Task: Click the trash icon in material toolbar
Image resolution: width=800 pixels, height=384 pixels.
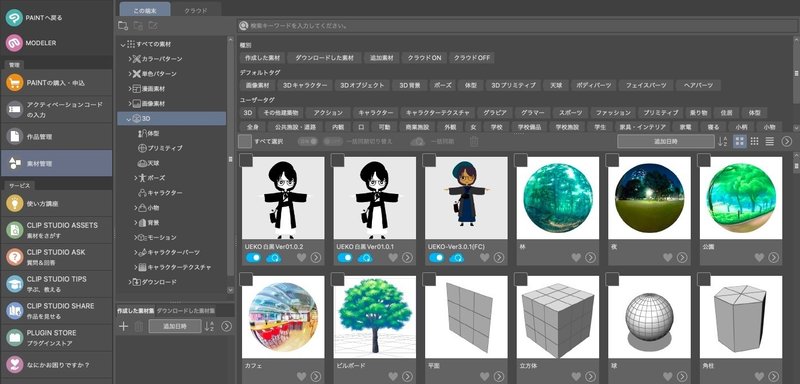Action: pos(474,141)
